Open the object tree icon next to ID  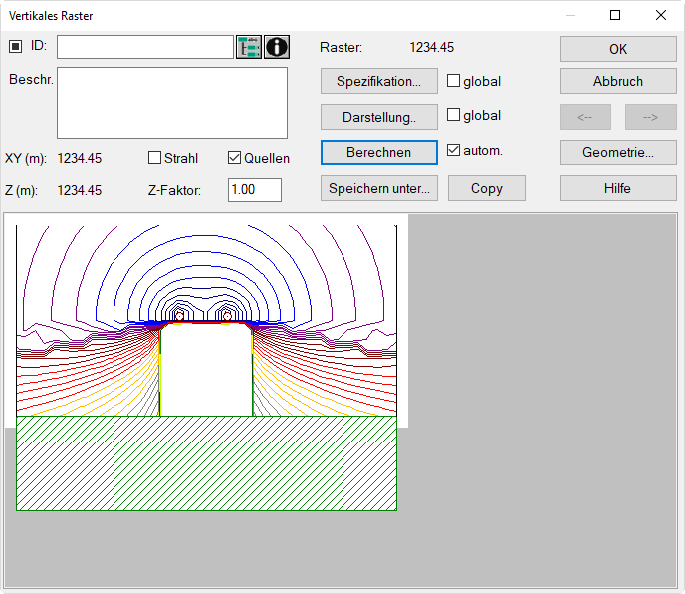click(249, 47)
